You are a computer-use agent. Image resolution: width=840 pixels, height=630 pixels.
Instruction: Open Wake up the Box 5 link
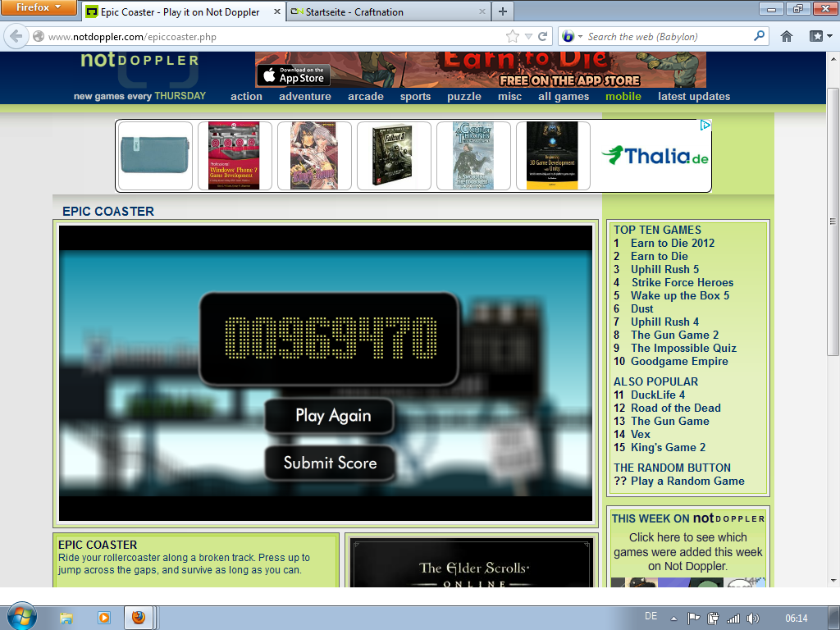pyautogui.click(x=680, y=295)
